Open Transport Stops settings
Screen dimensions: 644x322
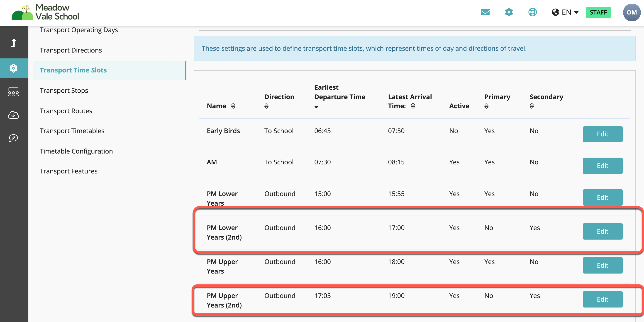click(x=64, y=90)
